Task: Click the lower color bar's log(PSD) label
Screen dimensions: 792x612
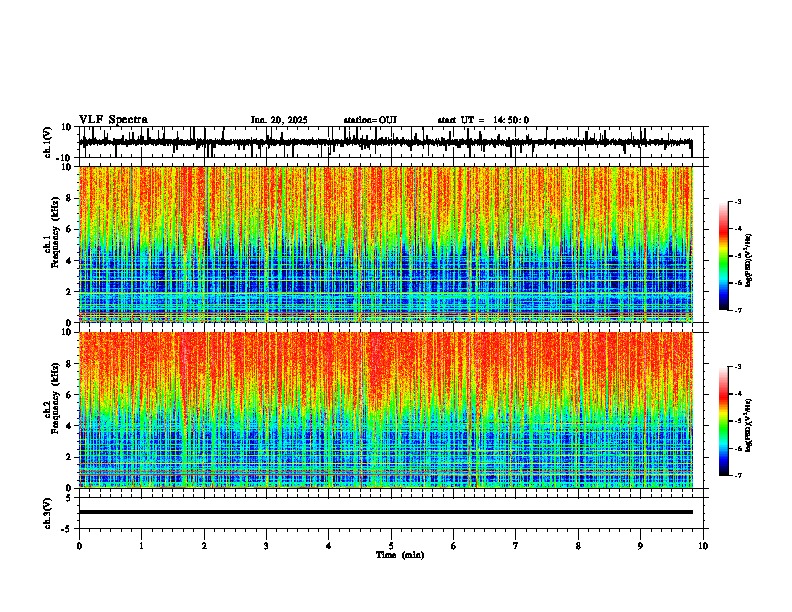Action: [x=749, y=425]
